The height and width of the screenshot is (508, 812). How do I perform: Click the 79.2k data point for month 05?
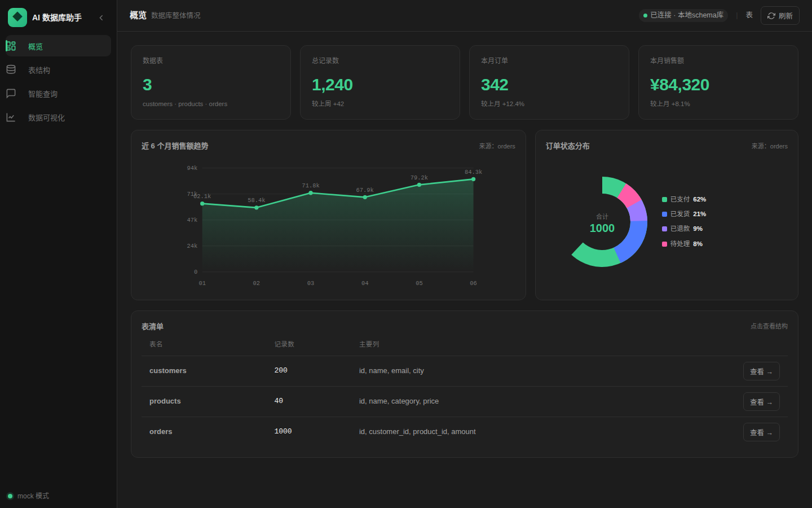coord(419,185)
